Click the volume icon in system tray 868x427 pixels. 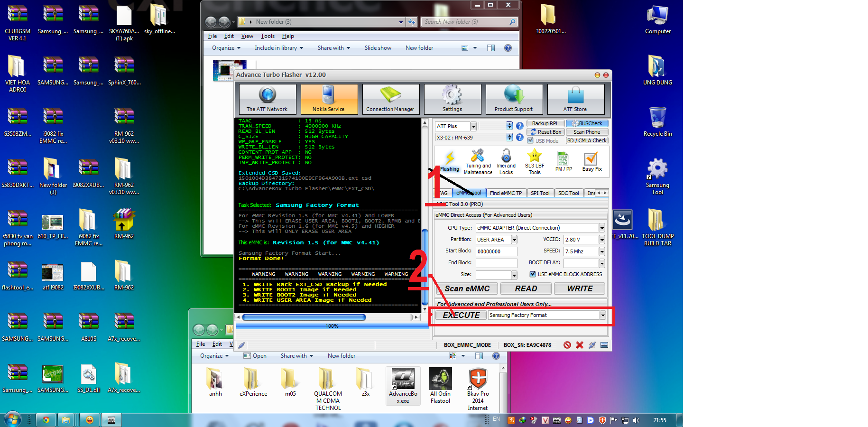pos(636,420)
